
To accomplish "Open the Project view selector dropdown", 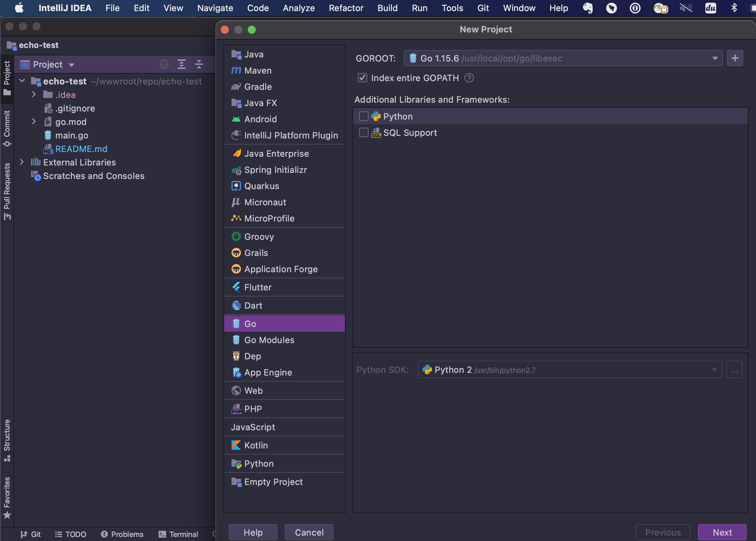I will [47, 65].
